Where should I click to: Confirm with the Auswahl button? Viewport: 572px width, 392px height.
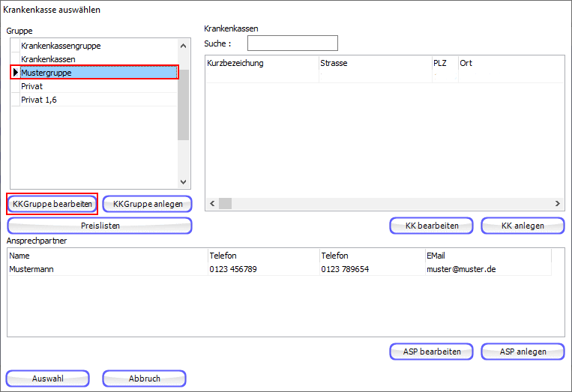[x=48, y=379]
